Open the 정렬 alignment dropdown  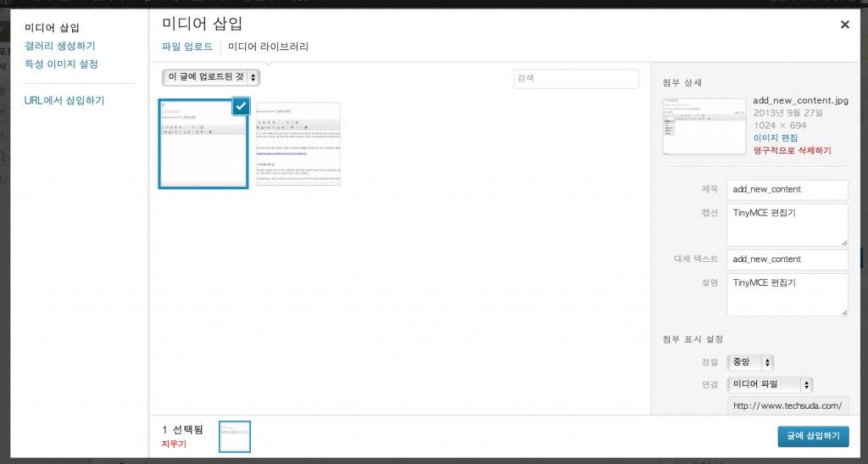point(751,362)
